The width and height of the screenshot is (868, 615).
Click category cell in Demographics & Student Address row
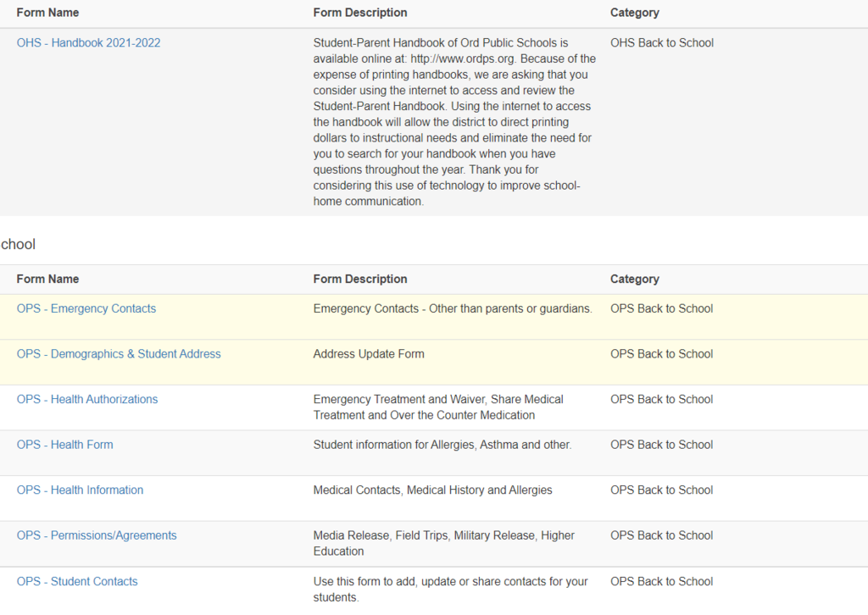coord(661,354)
